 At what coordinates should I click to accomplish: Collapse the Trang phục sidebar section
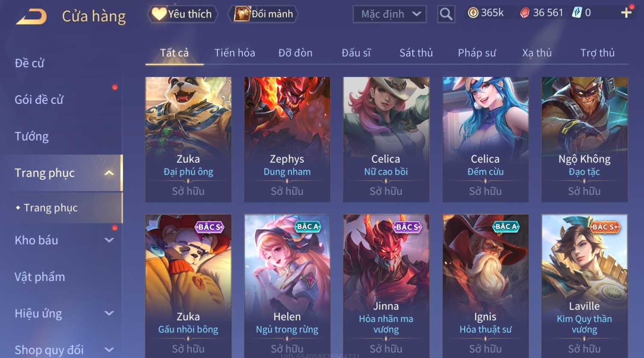coord(109,173)
